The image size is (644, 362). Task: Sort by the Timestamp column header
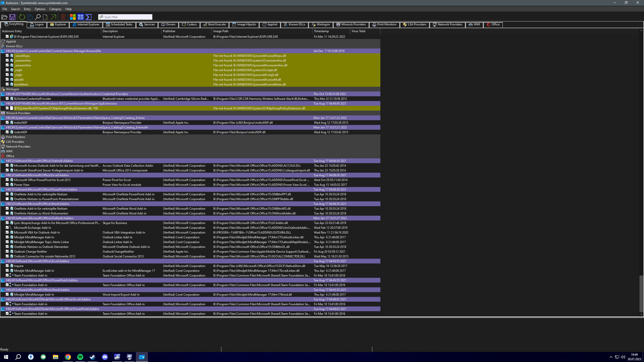tap(321, 31)
